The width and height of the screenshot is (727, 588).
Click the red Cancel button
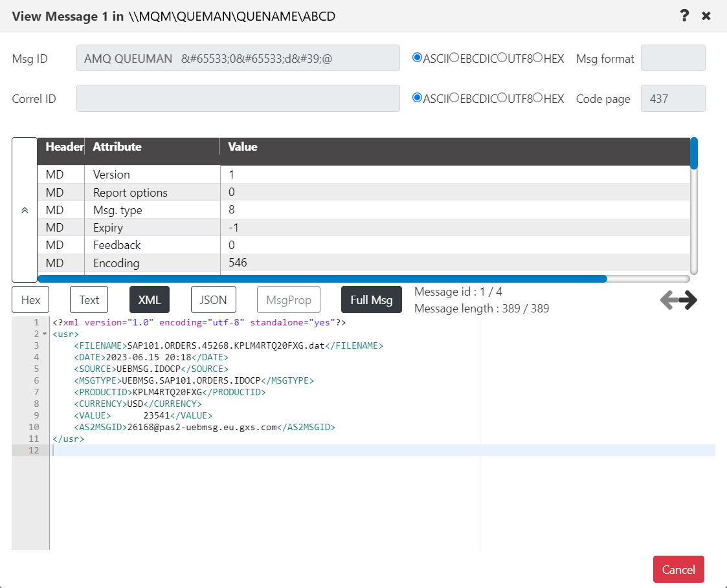tap(678, 569)
